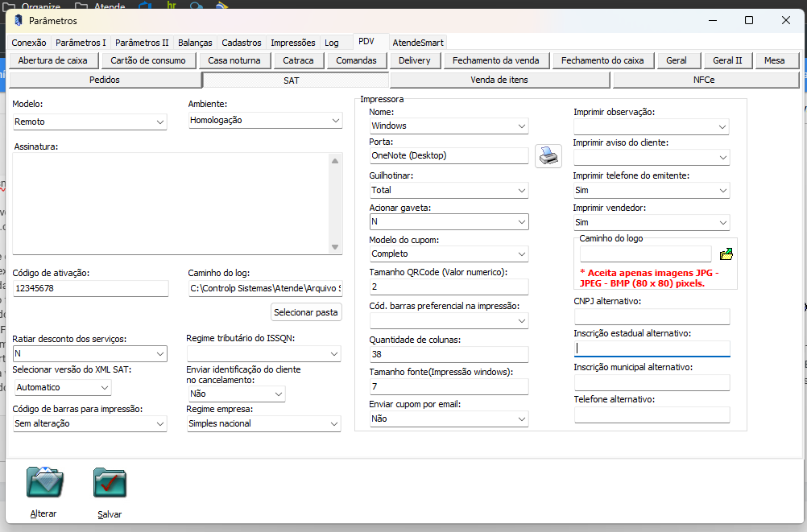807x532 pixels.
Task: Click the Salvar checkmark folder icon
Action: [110, 483]
